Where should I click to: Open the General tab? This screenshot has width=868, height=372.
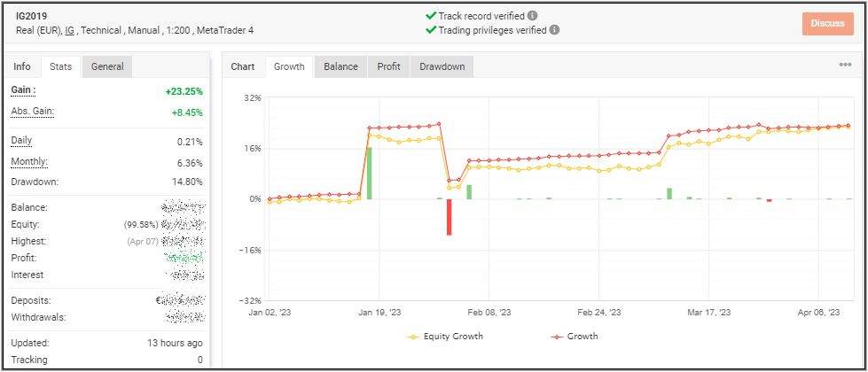click(x=107, y=66)
